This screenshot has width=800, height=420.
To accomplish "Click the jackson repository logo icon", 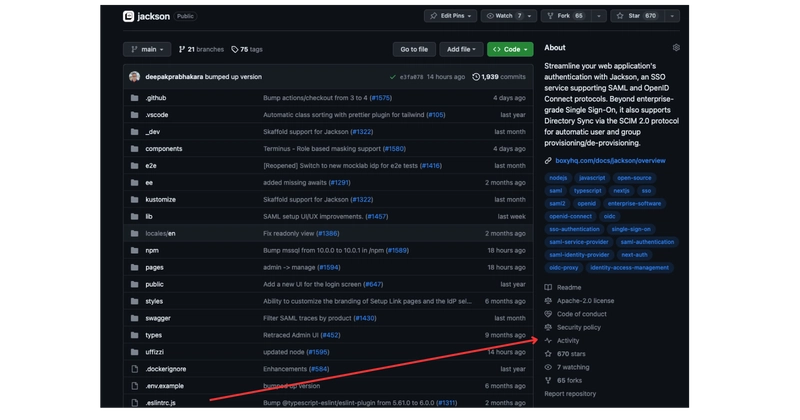I will (129, 16).
